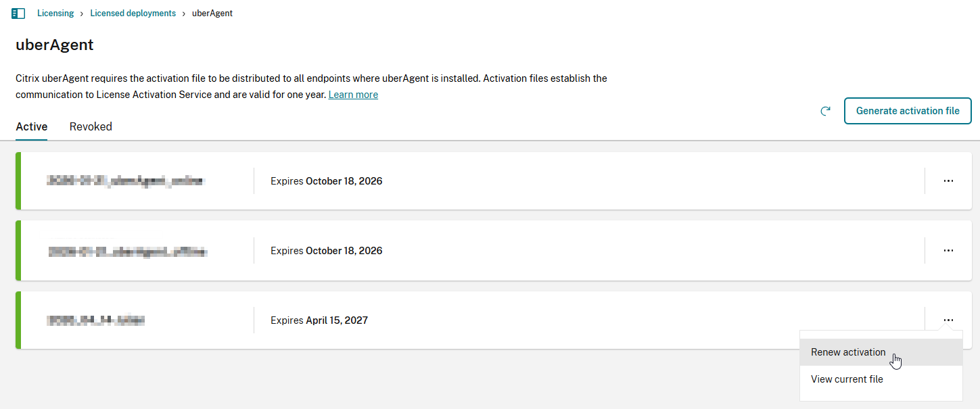
Task: Switch to the Revoked tab
Action: coord(91,126)
